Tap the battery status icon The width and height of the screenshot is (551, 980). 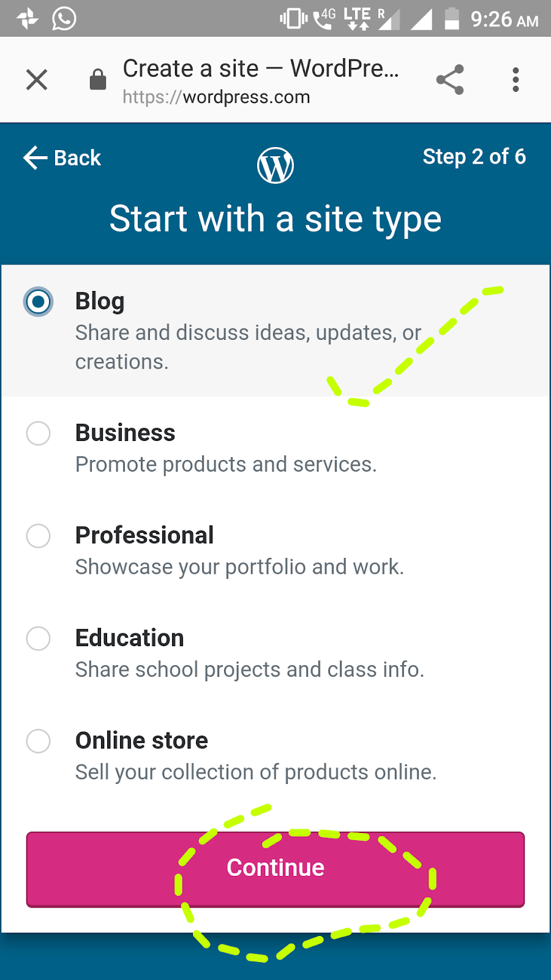click(x=452, y=18)
